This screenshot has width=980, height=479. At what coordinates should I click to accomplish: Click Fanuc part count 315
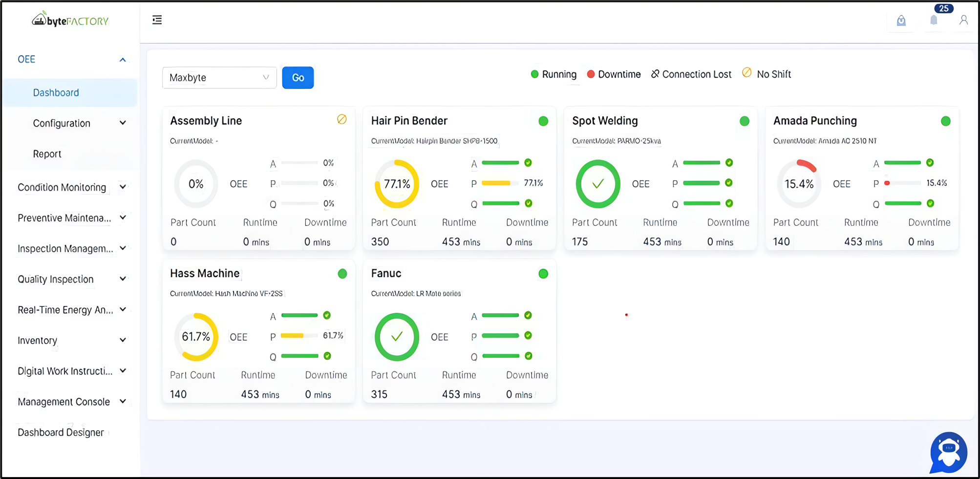(379, 394)
